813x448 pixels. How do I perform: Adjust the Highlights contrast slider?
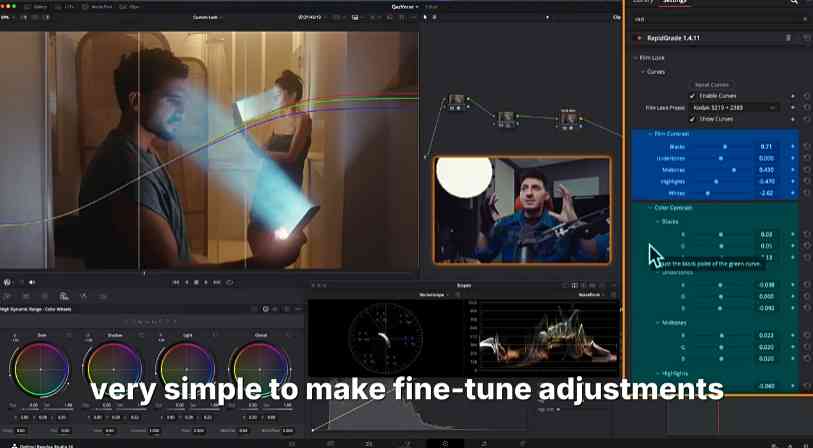(716, 181)
